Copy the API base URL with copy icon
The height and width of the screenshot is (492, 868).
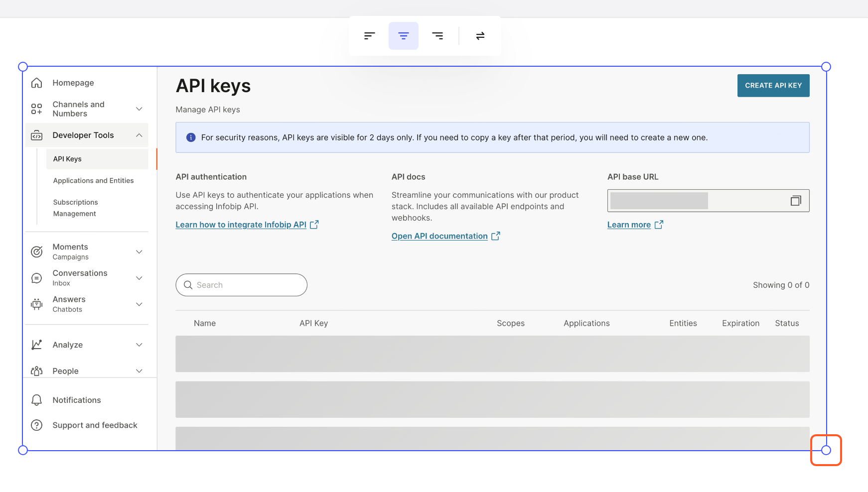[x=796, y=201]
